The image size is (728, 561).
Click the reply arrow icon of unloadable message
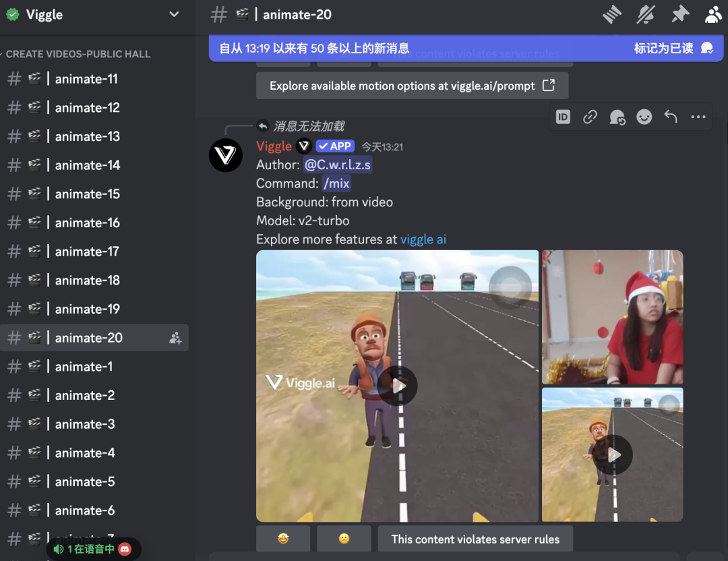[x=263, y=126]
